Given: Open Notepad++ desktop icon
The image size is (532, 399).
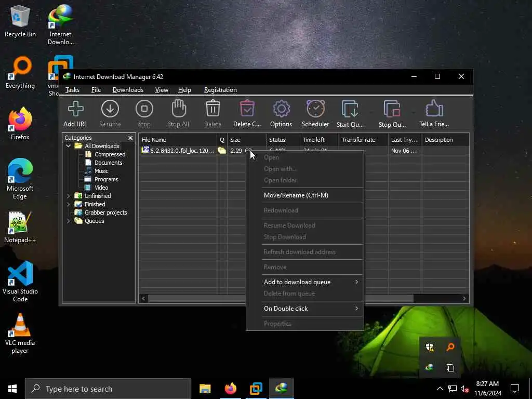Looking at the screenshot, I should tap(20, 227).
